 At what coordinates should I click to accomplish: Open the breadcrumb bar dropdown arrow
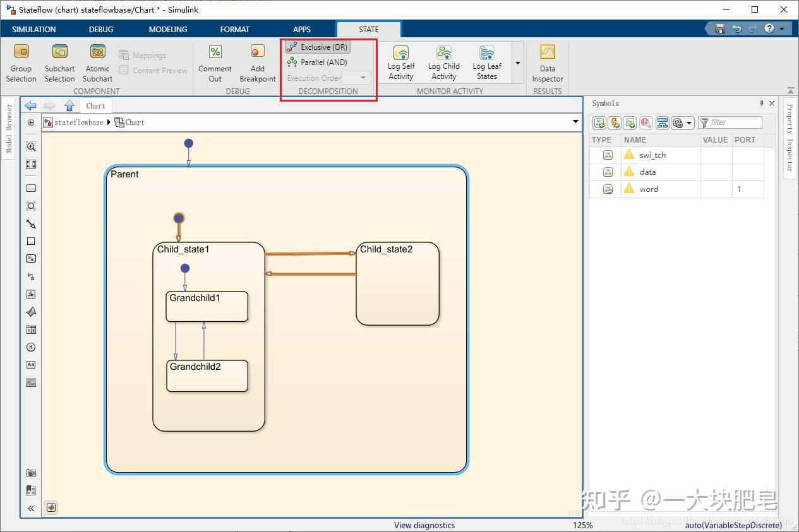[575, 122]
